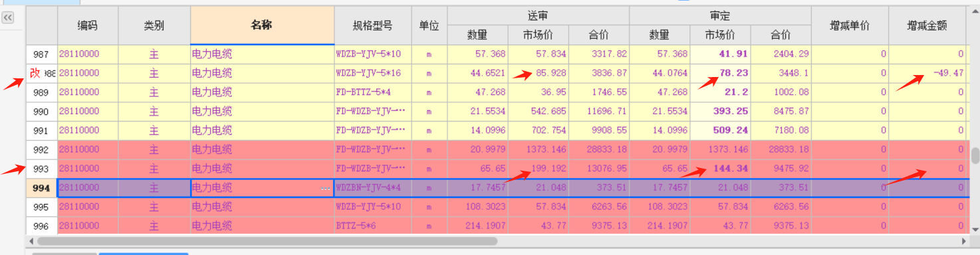
Task: Click 审定 total 9475.92
Action: point(781,169)
